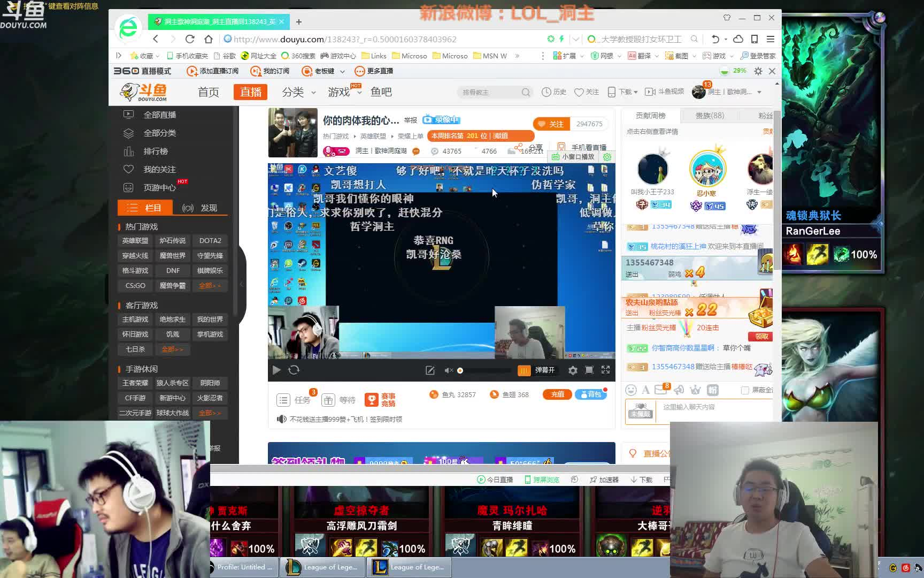Image resolution: width=924 pixels, height=578 pixels.
Task: Open the 截图 screenshot tool in toolbar
Action: point(676,56)
